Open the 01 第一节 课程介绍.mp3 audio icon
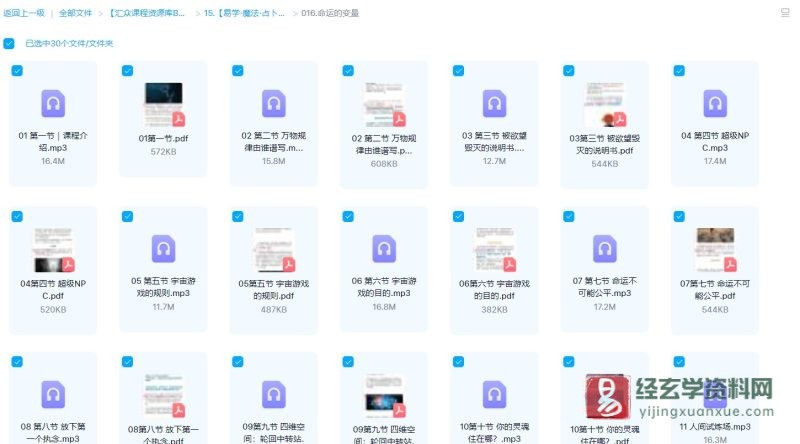Screen dimensions: 800x444 (53, 104)
